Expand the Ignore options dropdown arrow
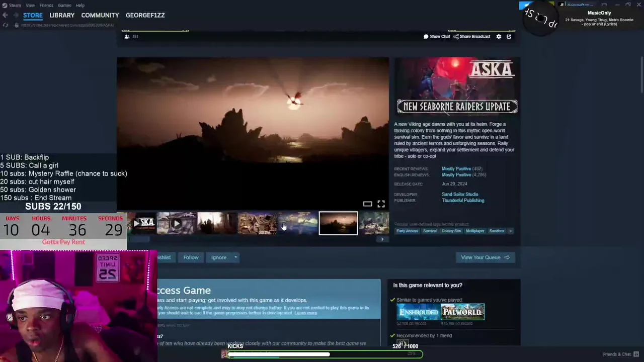Viewport: 644px width, 362px height. click(235, 257)
